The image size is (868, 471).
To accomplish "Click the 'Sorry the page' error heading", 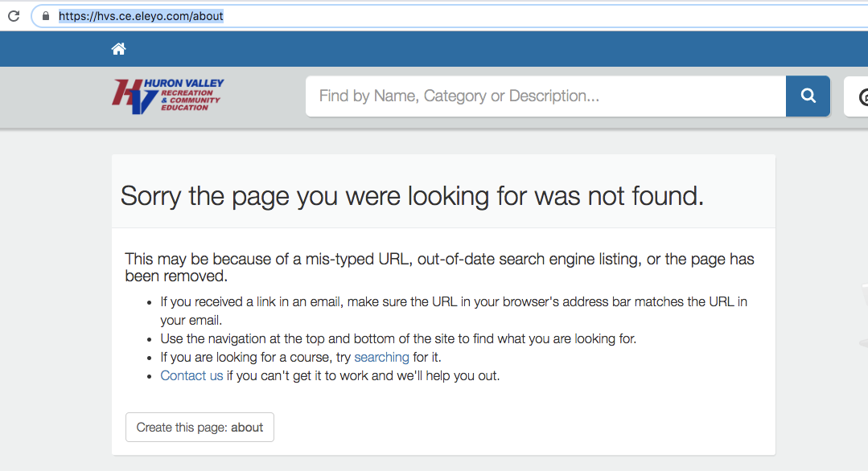I will tap(412, 196).
